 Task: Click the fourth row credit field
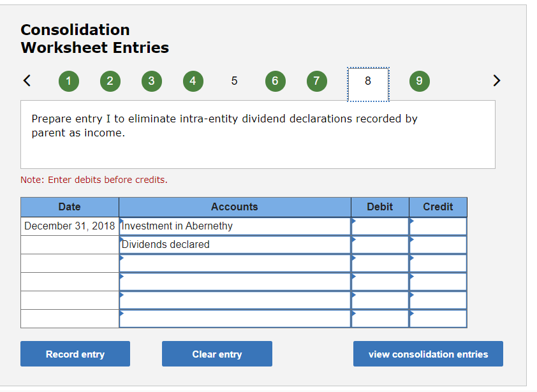coord(438,282)
